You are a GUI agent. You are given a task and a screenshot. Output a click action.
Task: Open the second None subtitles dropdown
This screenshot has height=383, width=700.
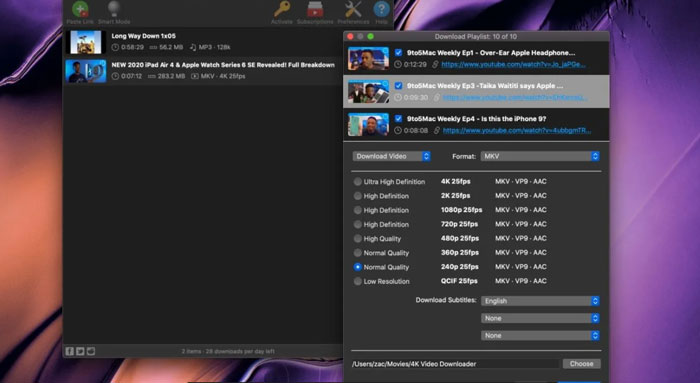pyautogui.click(x=540, y=336)
